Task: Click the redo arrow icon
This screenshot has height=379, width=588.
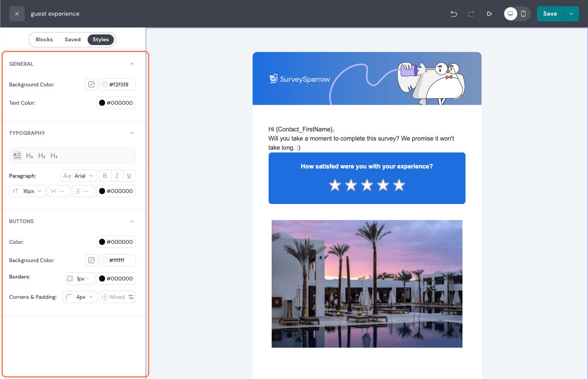Action: pos(471,14)
